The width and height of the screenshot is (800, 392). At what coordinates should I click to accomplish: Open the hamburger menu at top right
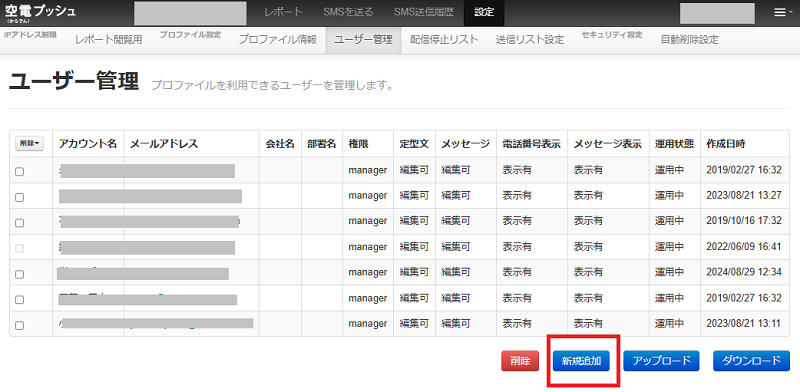[780, 13]
